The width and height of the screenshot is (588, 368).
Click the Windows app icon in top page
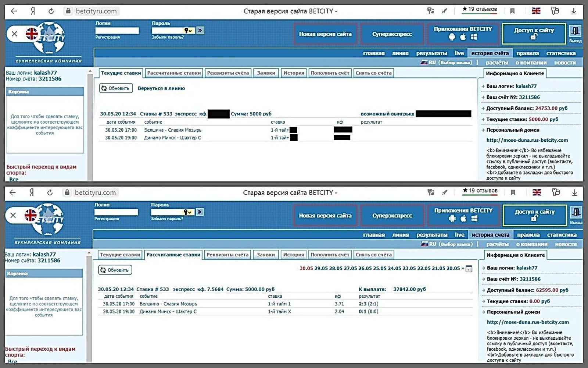(474, 37)
